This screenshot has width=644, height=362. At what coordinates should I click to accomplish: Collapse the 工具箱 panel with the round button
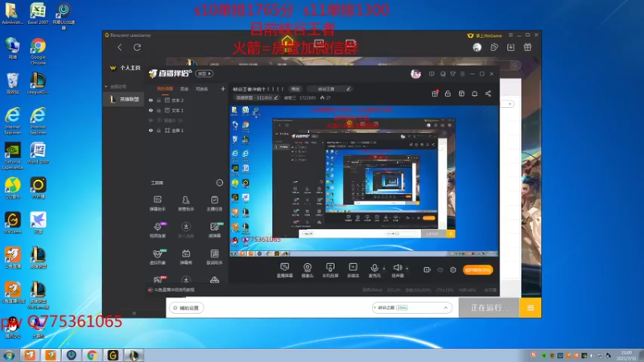pyautogui.click(x=219, y=183)
